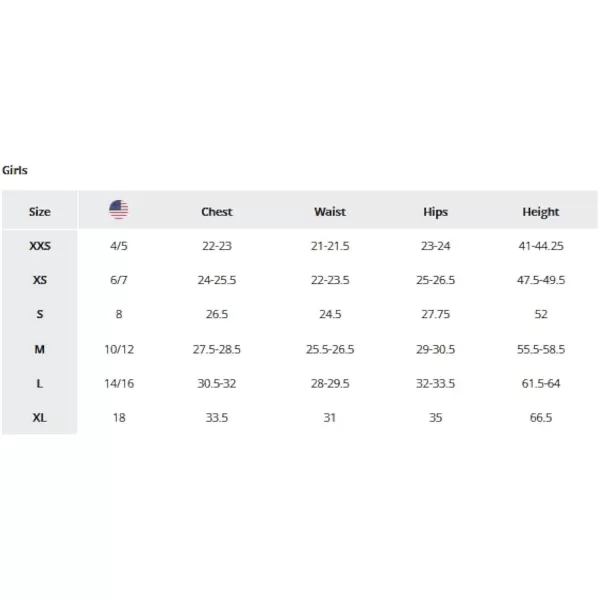Click the 27.5-28.5 chest cell

[x=217, y=349]
